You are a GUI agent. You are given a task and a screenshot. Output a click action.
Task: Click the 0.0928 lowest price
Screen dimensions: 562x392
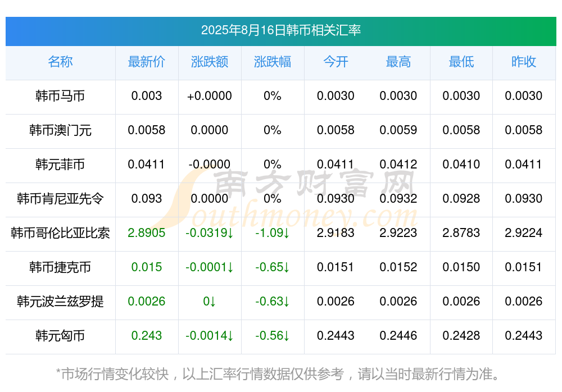coord(461,198)
